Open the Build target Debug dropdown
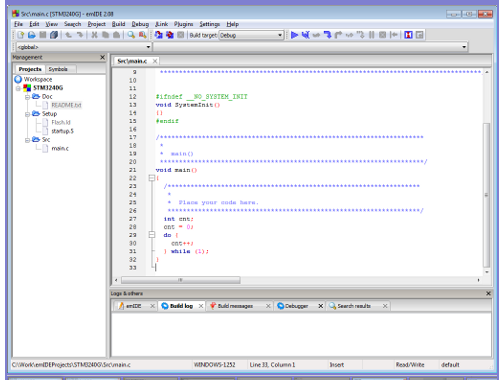Viewport: 504px width, 380px height. [x=251, y=35]
